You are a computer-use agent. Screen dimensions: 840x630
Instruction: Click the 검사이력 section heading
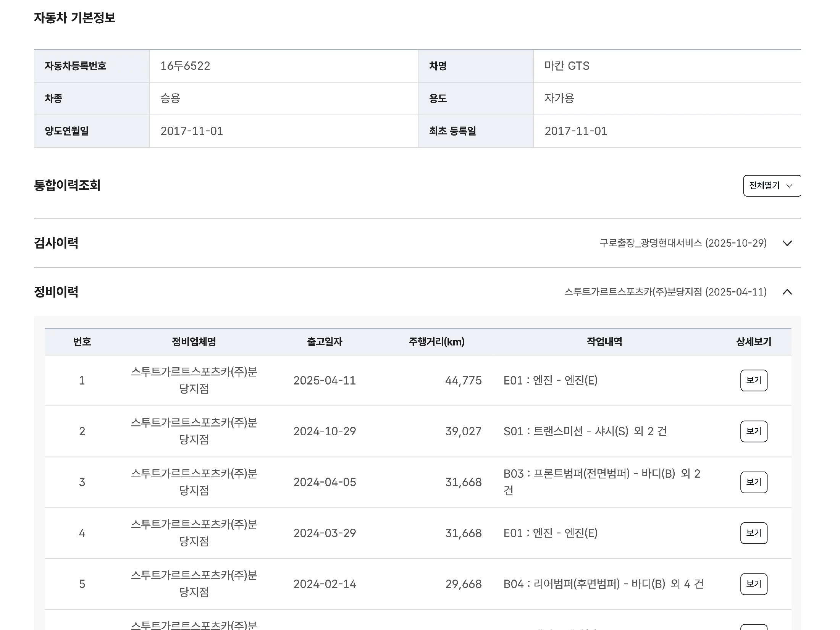(x=56, y=243)
